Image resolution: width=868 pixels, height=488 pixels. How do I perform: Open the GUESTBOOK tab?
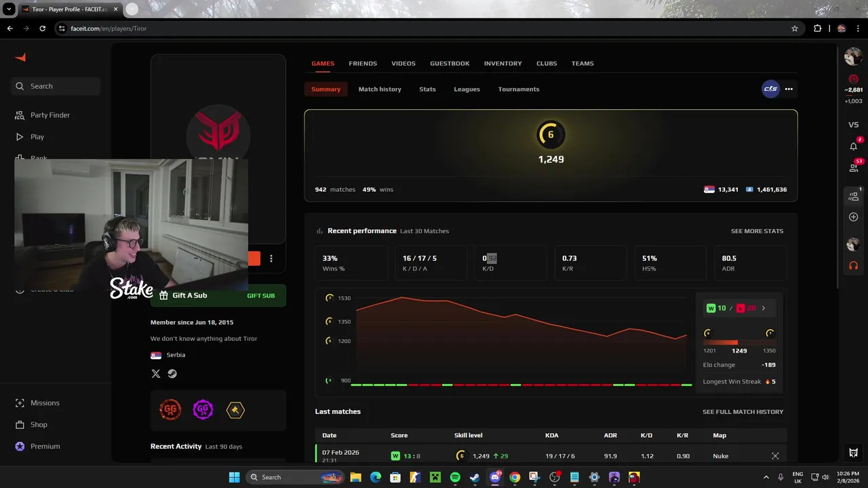click(450, 63)
